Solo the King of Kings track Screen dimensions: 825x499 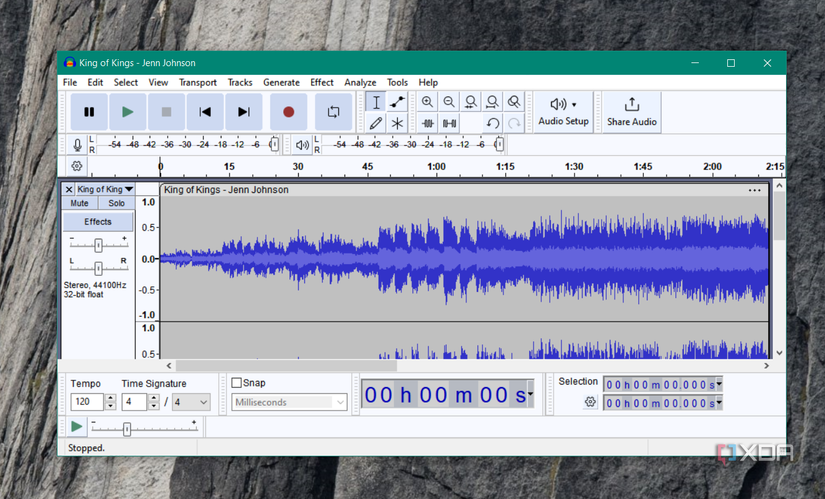pyautogui.click(x=116, y=203)
